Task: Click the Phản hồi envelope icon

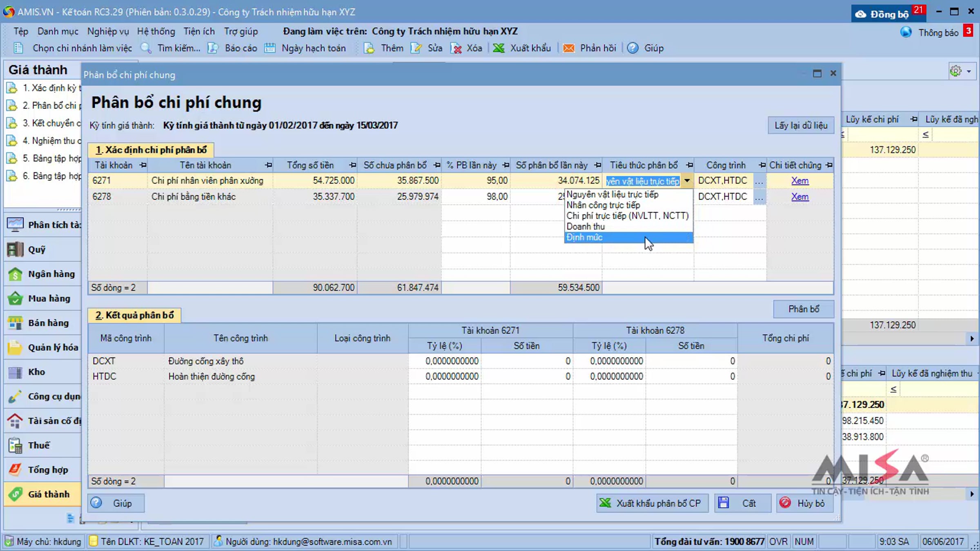Action: click(x=568, y=48)
